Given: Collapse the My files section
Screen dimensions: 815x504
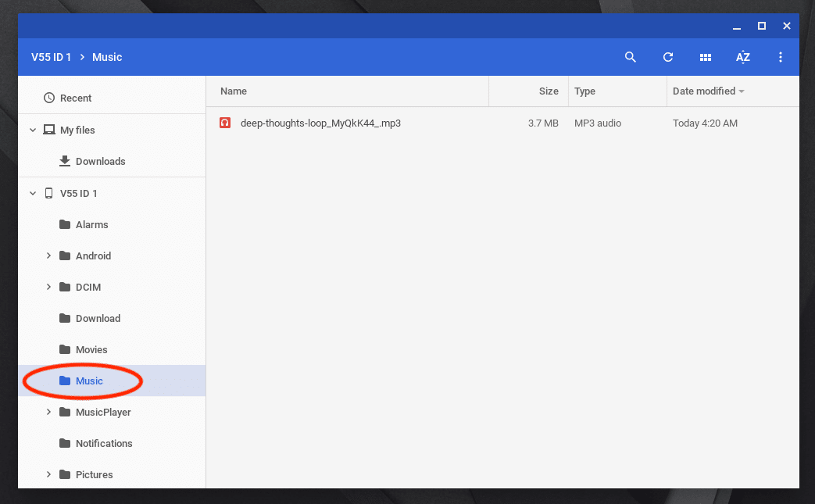Looking at the screenshot, I should [x=33, y=130].
